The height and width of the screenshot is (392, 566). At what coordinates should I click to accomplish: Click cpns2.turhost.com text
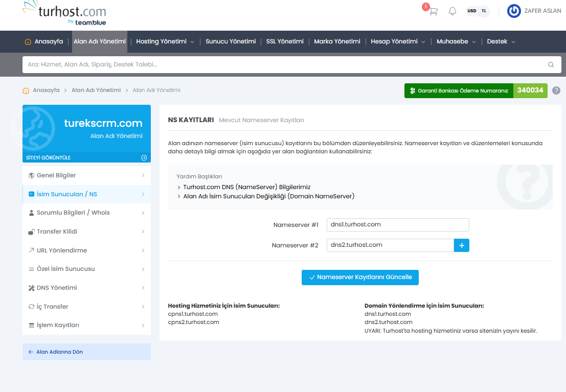(193, 322)
